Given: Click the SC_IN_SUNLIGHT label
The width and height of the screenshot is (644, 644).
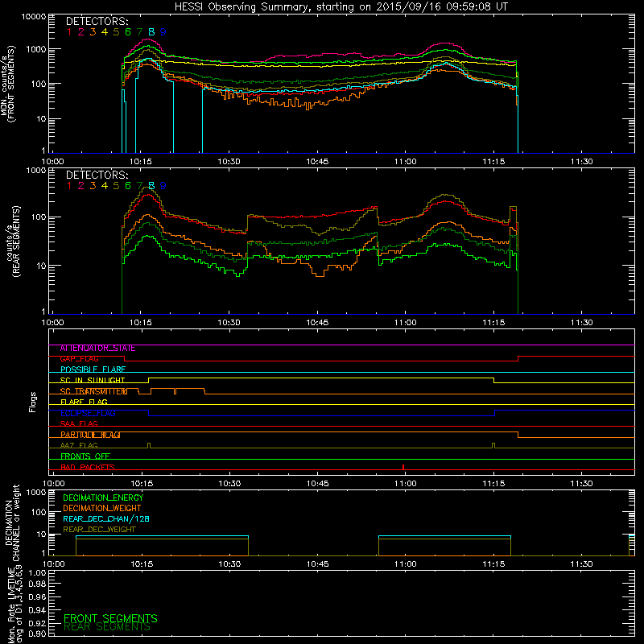Looking at the screenshot, I should [x=93, y=380].
